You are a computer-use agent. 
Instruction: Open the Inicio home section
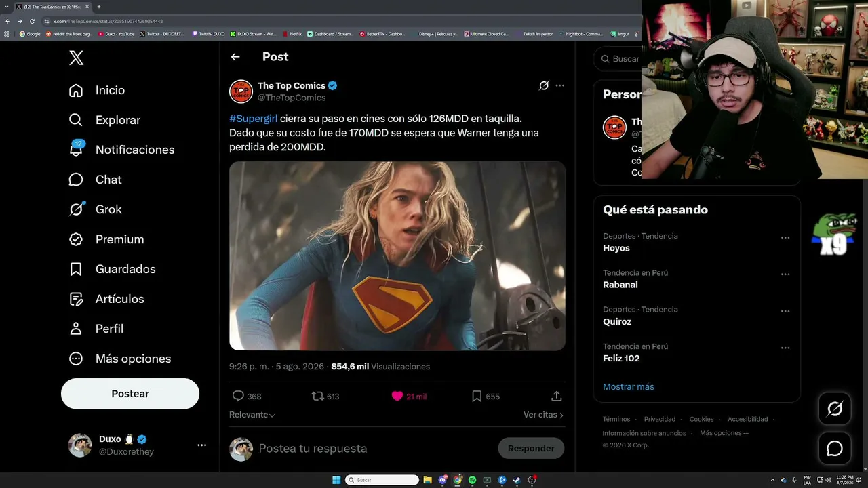pyautogui.click(x=97, y=90)
